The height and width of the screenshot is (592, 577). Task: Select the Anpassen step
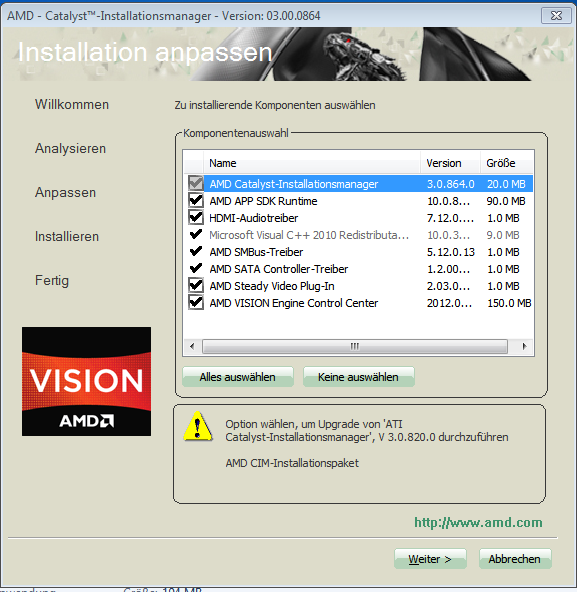[x=65, y=193]
